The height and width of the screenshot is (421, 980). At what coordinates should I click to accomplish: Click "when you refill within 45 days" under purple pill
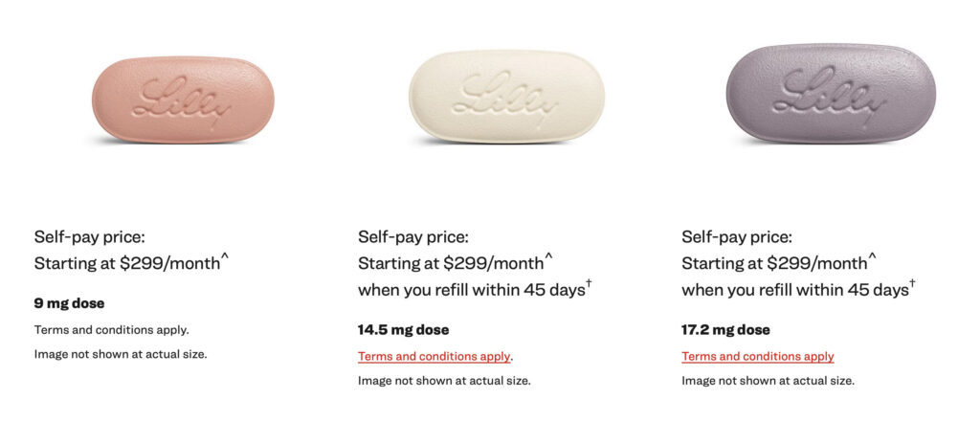pyautogui.click(x=793, y=289)
